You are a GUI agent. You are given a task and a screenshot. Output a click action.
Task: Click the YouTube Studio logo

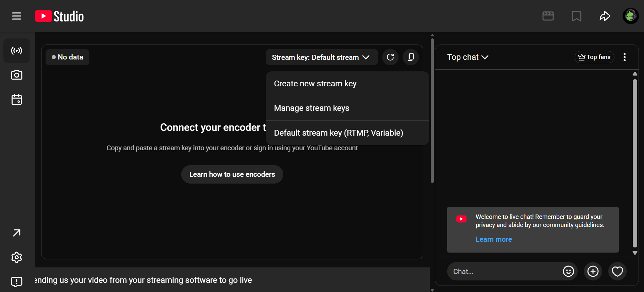[x=59, y=16]
